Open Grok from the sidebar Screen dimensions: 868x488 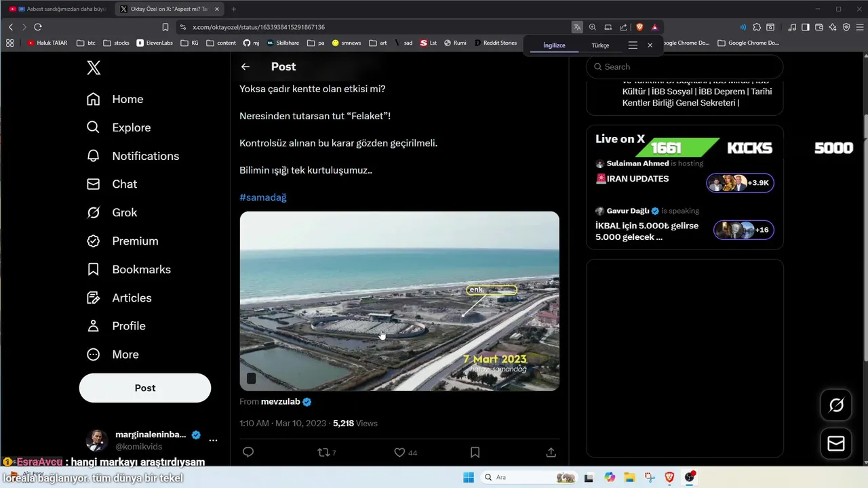point(112,213)
